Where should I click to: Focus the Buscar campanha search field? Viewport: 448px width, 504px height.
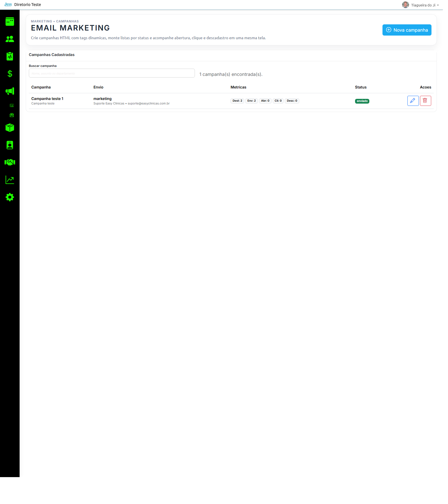pos(112,73)
